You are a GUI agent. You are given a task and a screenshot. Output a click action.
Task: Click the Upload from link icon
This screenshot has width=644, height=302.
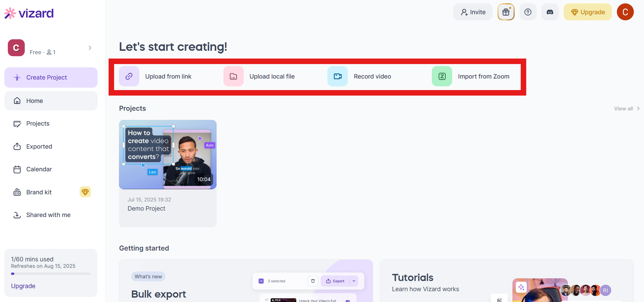(x=129, y=76)
